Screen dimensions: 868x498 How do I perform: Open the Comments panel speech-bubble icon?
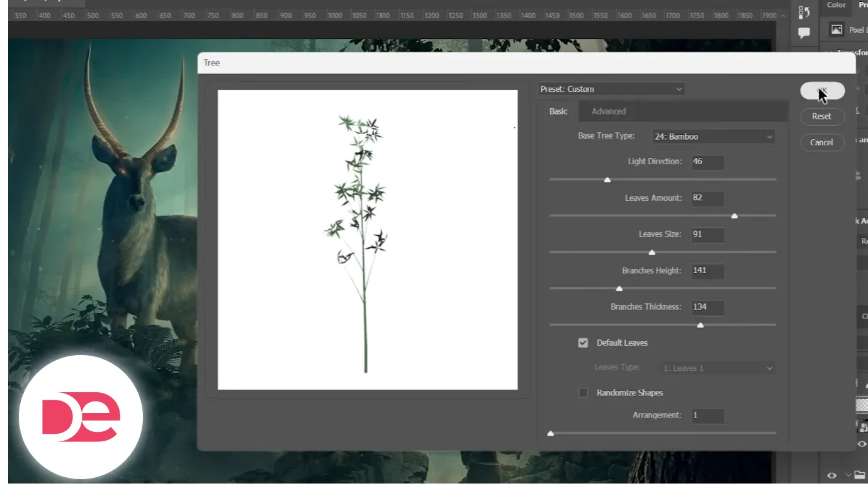(x=804, y=33)
